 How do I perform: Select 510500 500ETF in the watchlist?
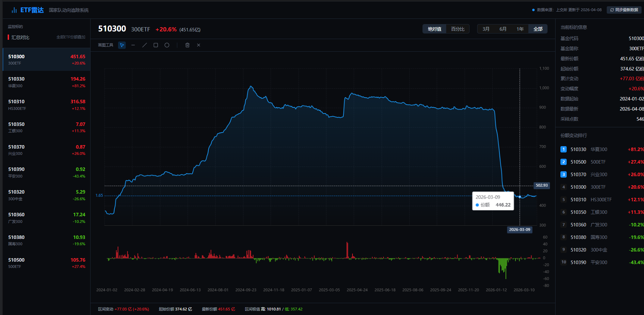click(x=46, y=263)
